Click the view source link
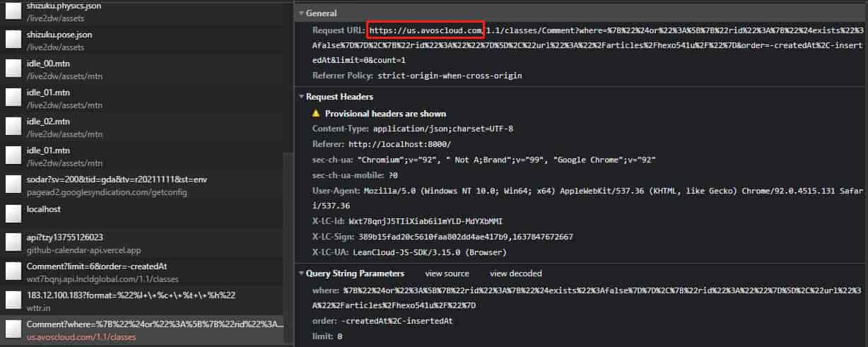The width and height of the screenshot is (868, 347). (x=447, y=274)
